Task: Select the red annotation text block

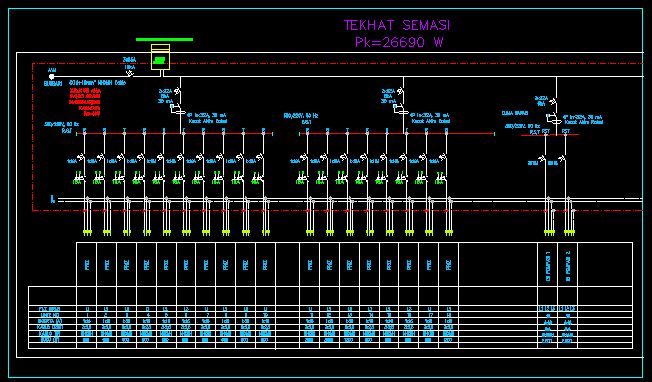Action: 85,102
